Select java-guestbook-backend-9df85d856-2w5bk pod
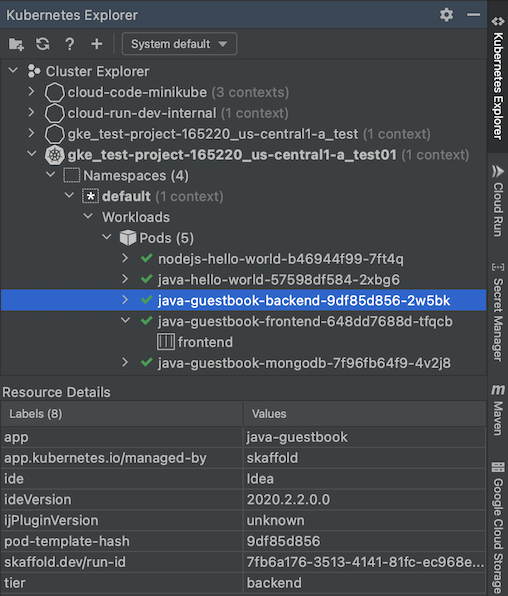This screenshot has height=596, width=508. [304, 301]
